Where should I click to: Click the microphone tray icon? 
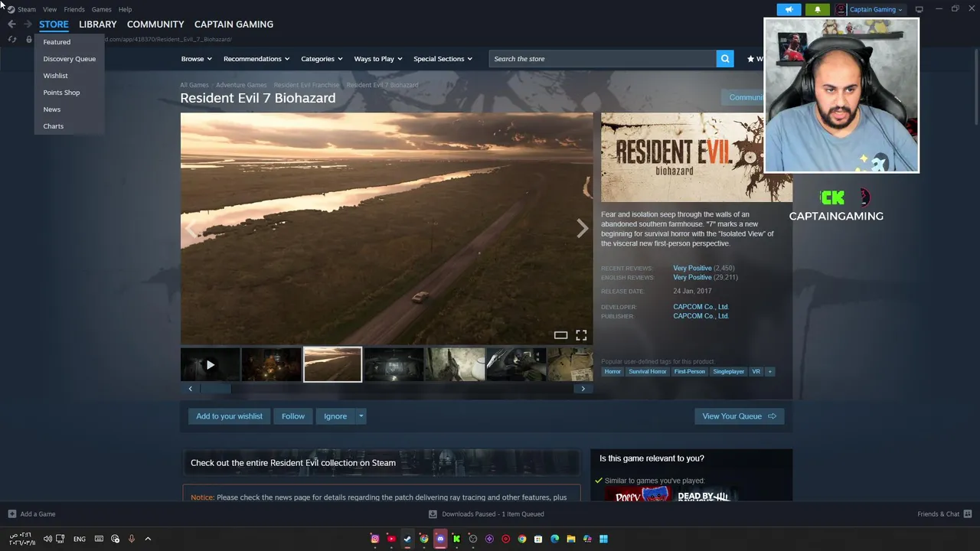(131, 539)
